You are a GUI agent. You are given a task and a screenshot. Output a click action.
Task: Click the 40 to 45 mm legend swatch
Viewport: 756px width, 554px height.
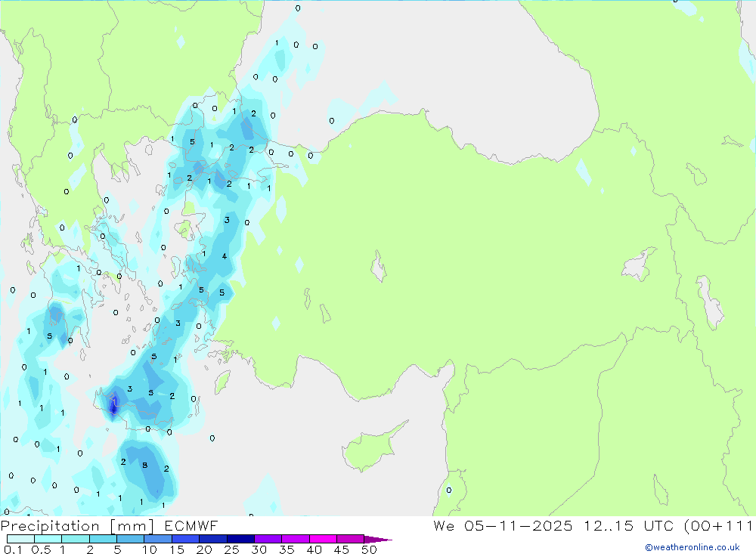click(323, 539)
